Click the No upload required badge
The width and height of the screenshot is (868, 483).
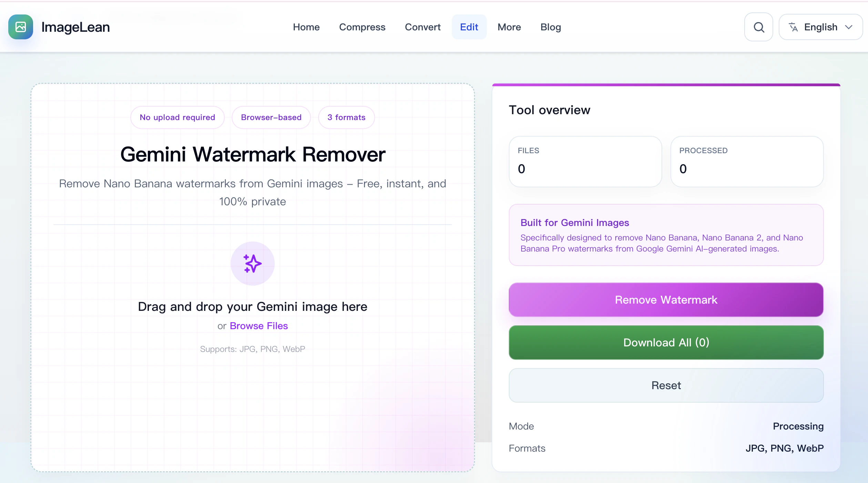(177, 117)
